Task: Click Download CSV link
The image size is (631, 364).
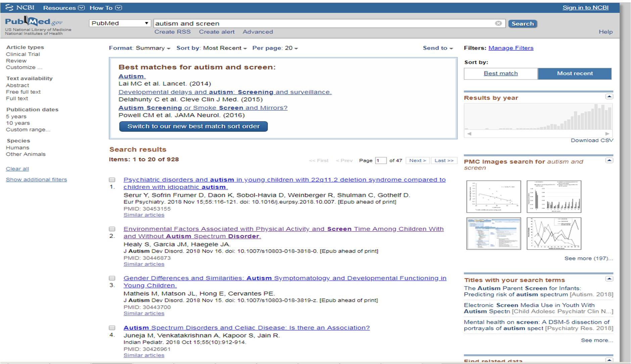Action: click(x=592, y=140)
